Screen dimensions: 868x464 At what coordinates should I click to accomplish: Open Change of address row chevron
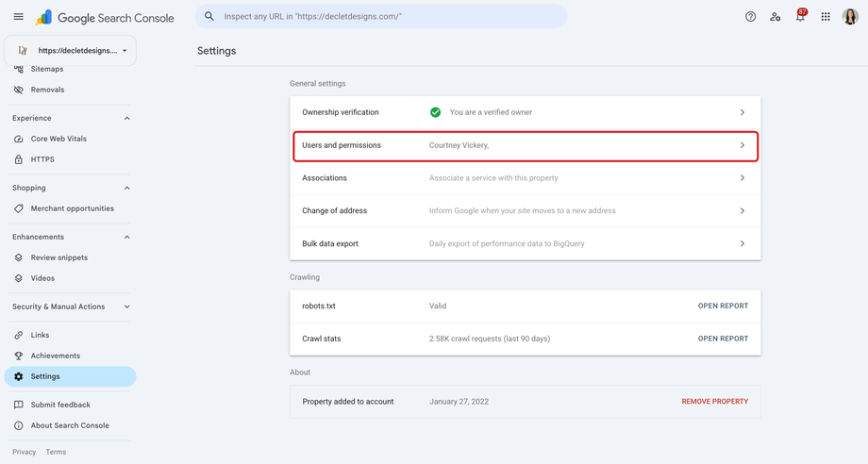pos(743,210)
